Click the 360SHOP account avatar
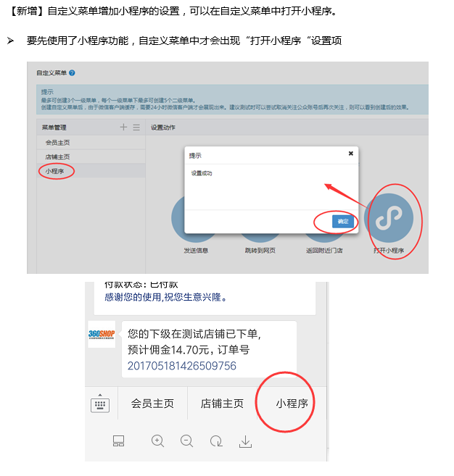Screen dimensions: 454x476 (x=102, y=334)
